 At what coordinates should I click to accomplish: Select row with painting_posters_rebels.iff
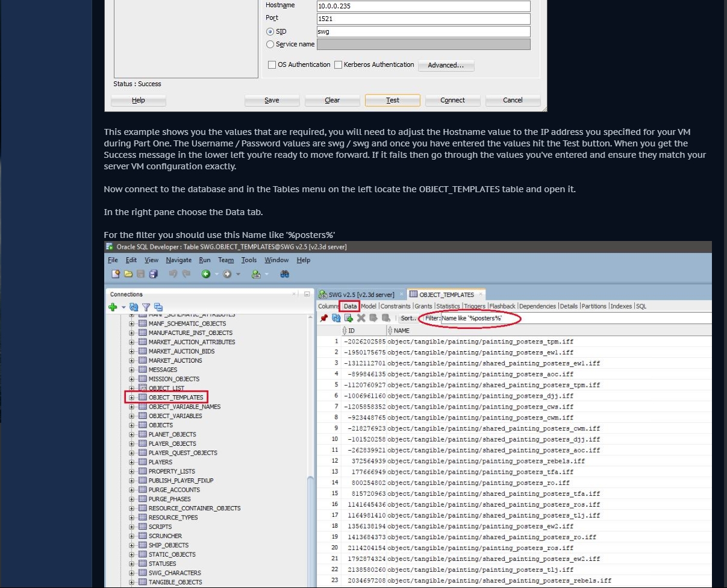click(514, 461)
